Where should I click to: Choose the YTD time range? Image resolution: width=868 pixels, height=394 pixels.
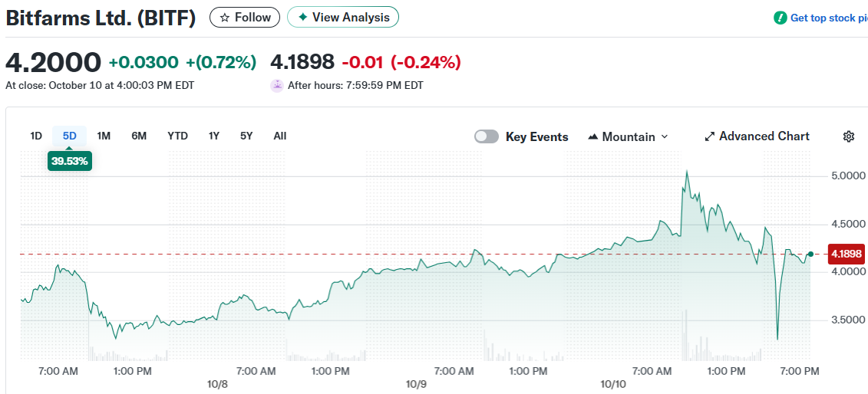(x=177, y=136)
